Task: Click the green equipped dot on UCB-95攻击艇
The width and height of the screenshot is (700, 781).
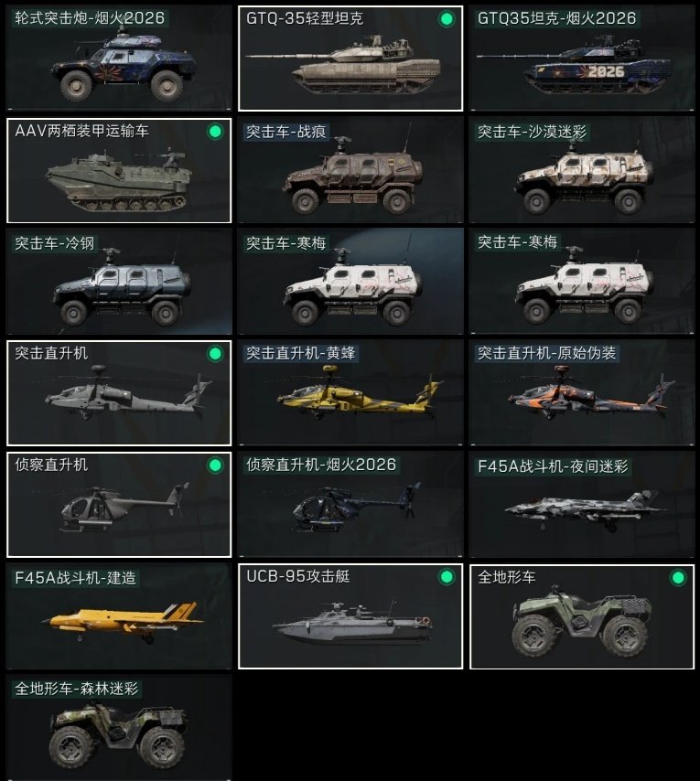Action: (x=447, y=577)
